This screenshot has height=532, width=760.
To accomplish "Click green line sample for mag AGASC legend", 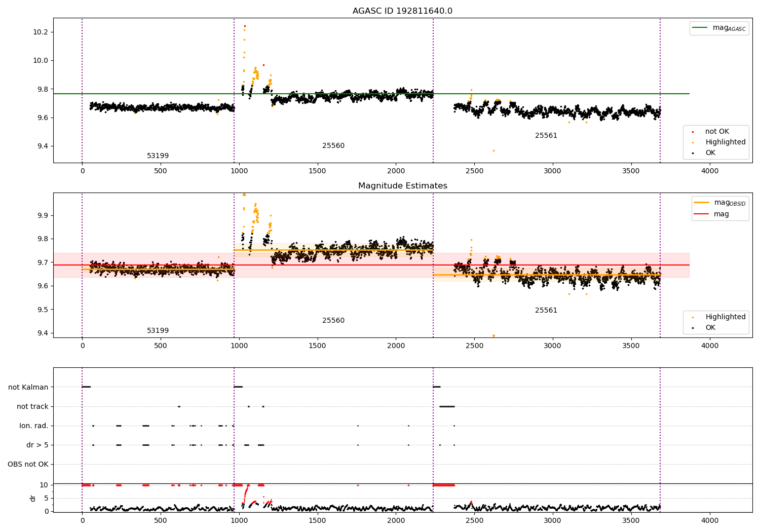I will 700,28.
